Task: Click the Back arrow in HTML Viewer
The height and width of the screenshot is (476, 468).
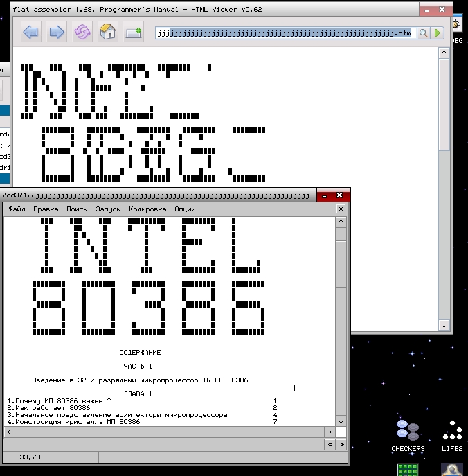Action: pos(31,33)
